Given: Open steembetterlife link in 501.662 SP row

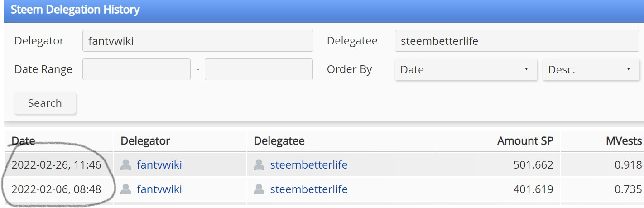Looking at the screenshot, I should pyautogui.click(x=309, y=164).
